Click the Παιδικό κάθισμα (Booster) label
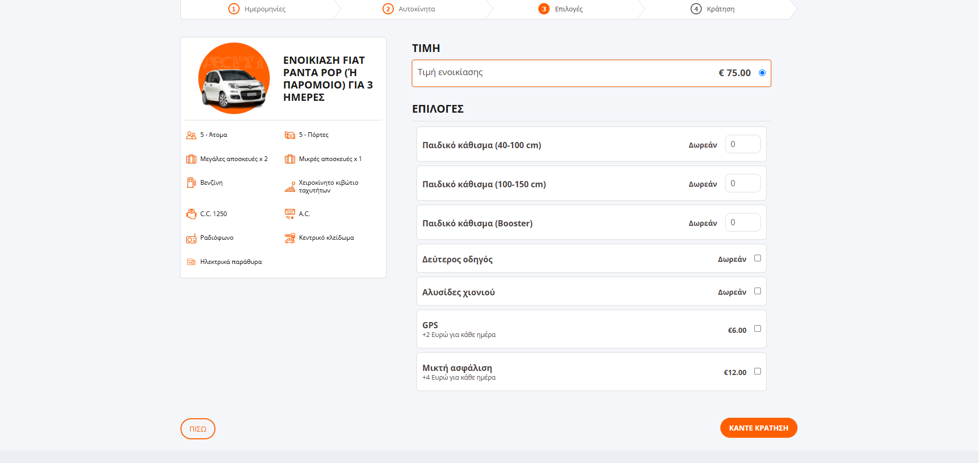 pyautogui.click(x=477, y=223)
